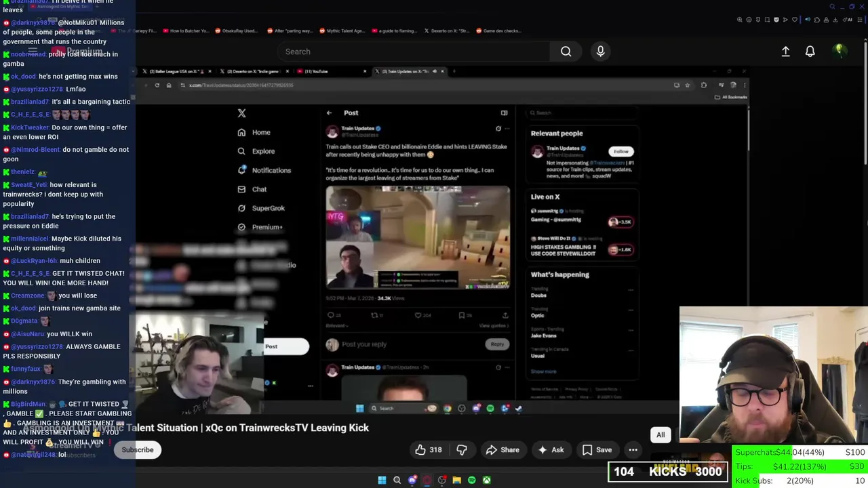Click Grok icon on Train Updates post
This screenshot has width=868, height=488.
coord(498,129)
